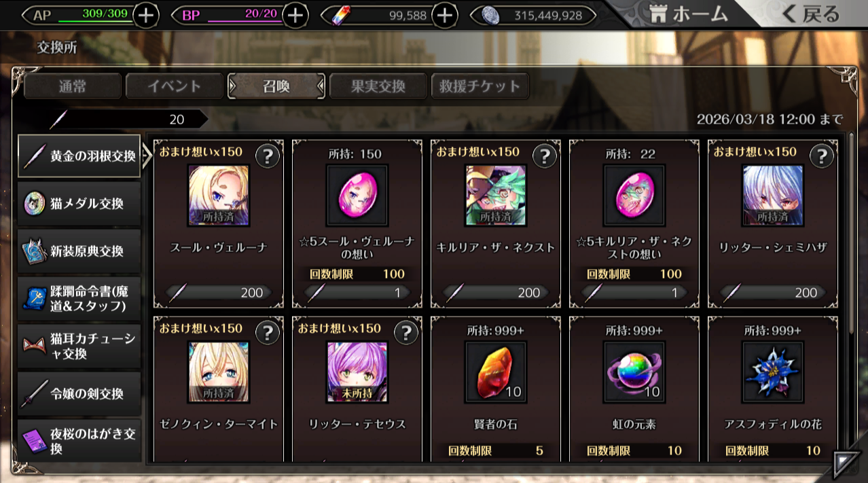Image resolution: width=868 pixels, height=483 pixels.
Task: Open help for スール・ヴェルーナ card
Action: point(268,156)
